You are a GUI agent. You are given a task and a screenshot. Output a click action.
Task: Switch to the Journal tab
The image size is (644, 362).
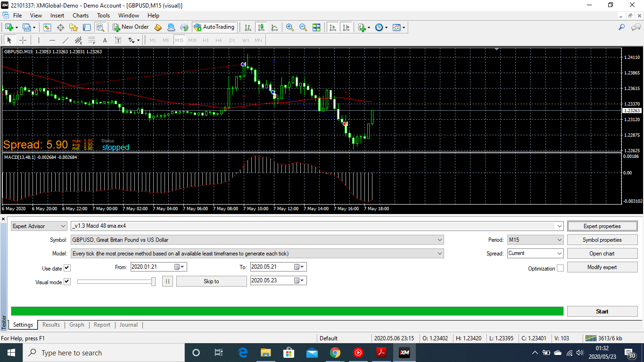128,325
